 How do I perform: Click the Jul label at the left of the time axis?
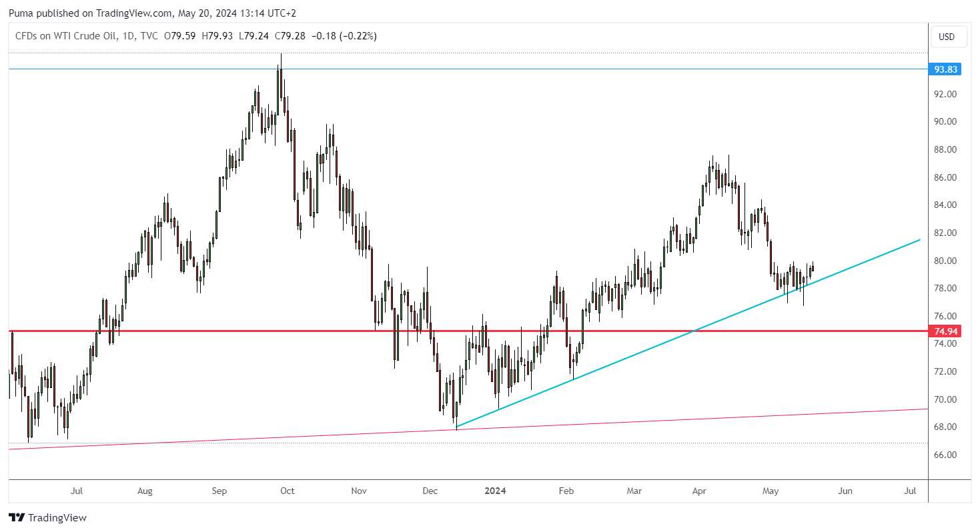tap(77, 491)
